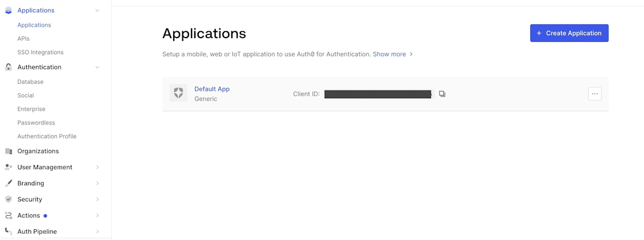Select Database under Authentication

(x=31, y=82)
